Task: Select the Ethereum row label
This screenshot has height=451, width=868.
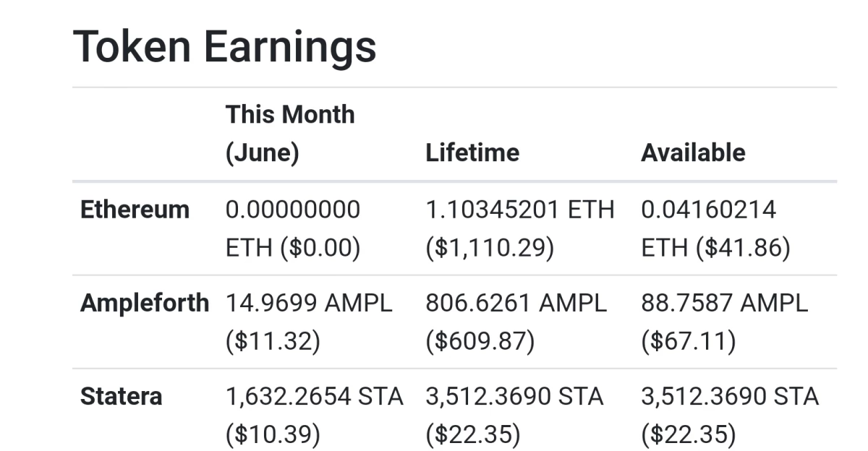Action: [135, 210]
